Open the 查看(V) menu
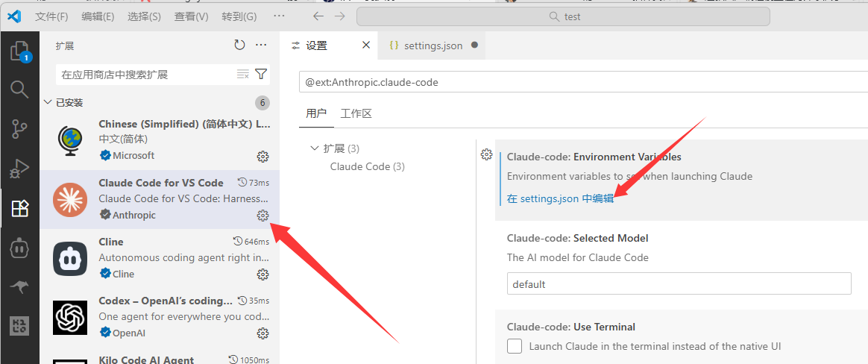Screen dimensions: 868x364 [191, 16]
